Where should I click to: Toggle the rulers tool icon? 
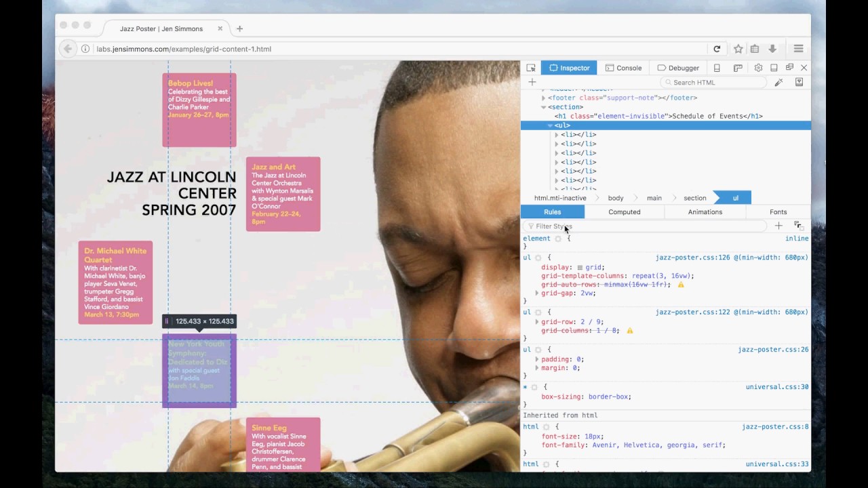738,68
